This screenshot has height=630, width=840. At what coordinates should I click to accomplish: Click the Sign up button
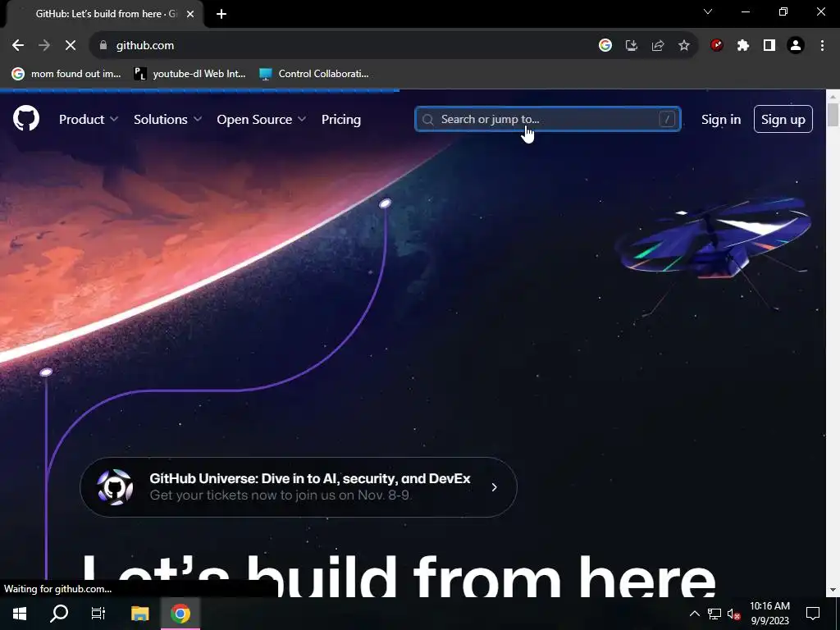point(783,119)
